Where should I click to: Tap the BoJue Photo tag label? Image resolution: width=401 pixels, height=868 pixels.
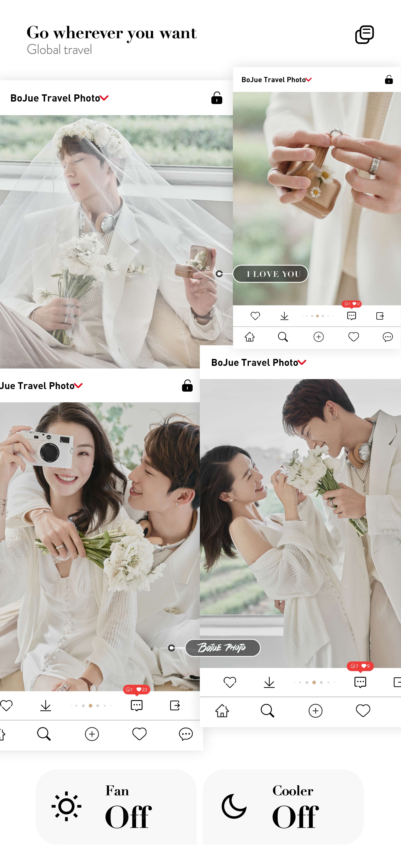pos(222,648)
